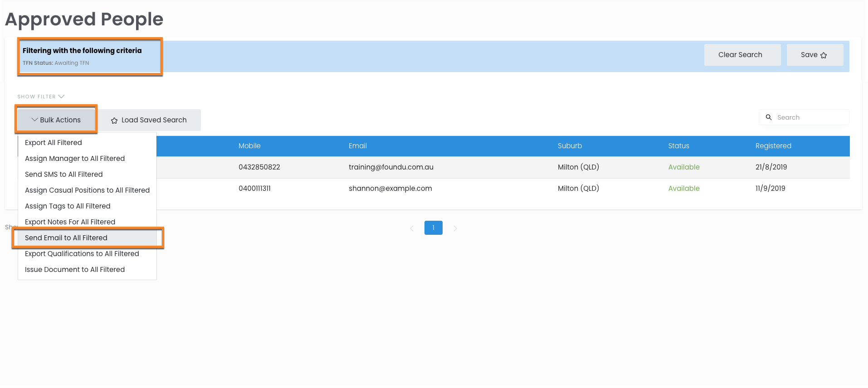
Task: Choose Assign Manager to All Filtered
Action: [x=75, y=159]
